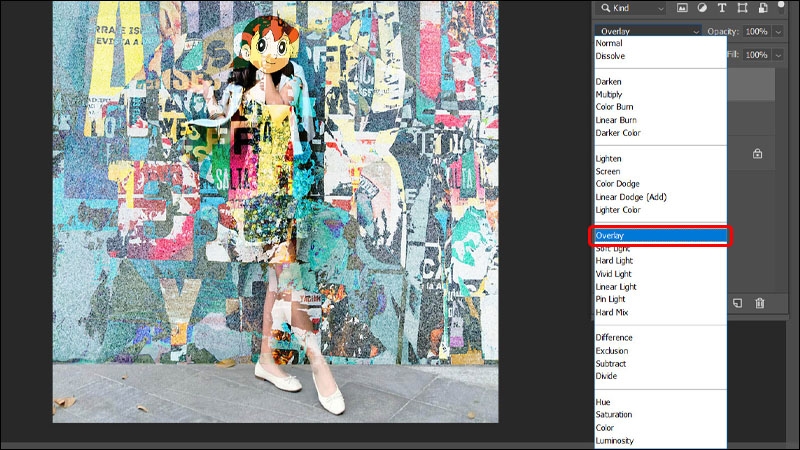
Task: Choose Pin Light blend mode
Action: (610, 299)
